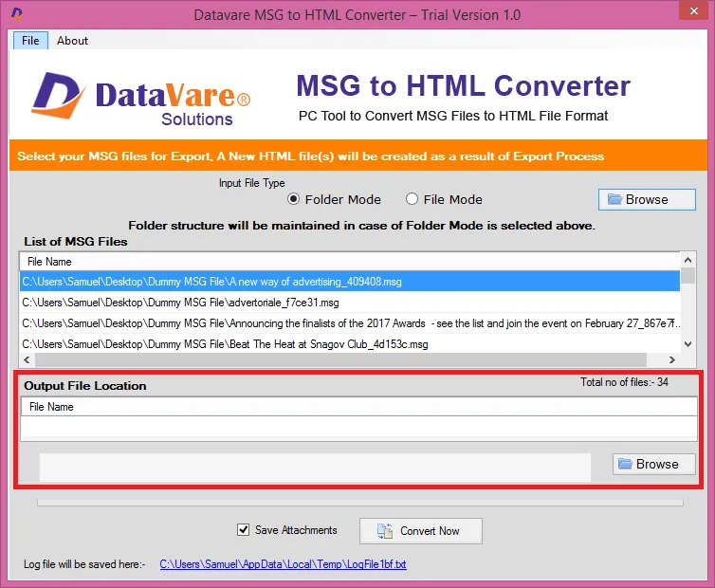Image resolution: width=715 pixels, height=588 pixels.
Task: Click the DataVare Solutions logo
Action: (141, 98)
